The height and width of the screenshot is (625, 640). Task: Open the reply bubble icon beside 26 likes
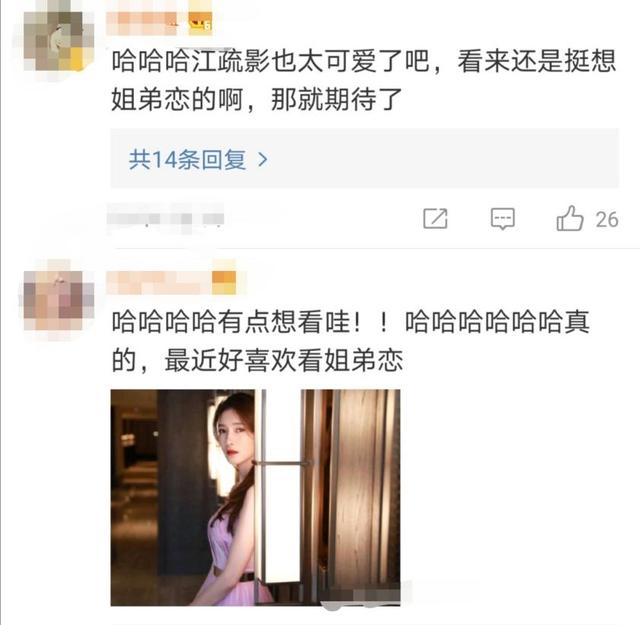(502, 219)
